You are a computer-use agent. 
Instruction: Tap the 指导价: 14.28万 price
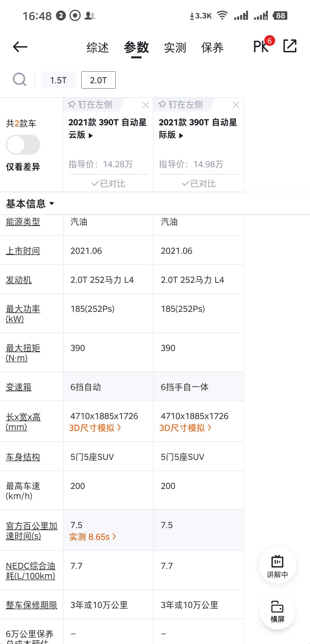coord(100,164)
